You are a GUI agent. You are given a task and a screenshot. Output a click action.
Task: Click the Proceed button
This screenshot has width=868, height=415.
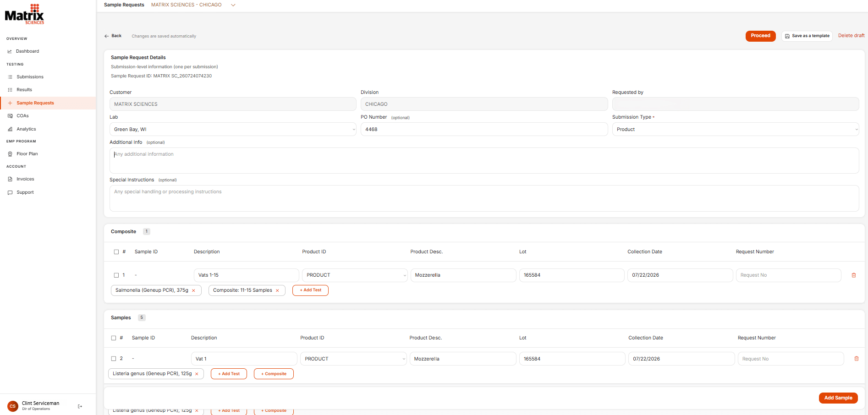tap(761, 36)
